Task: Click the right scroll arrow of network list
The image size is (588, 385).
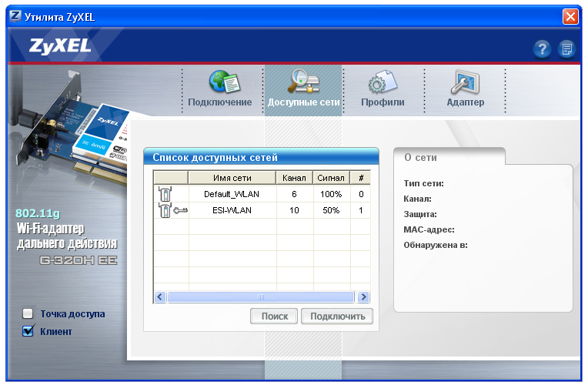Action: (x=363, y=296)
